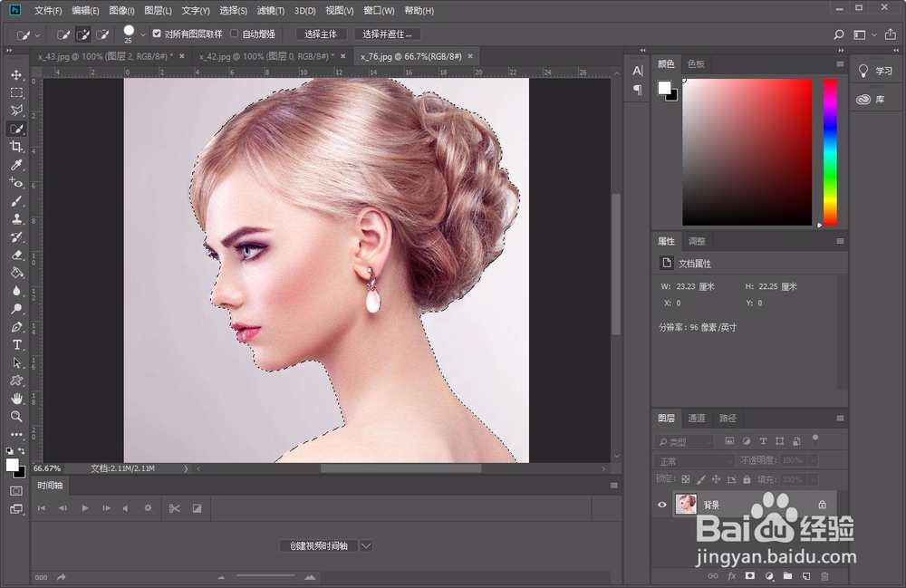906x588 pixels.
Task: Select the Path Selection tool
Action: tap(16, 362)
